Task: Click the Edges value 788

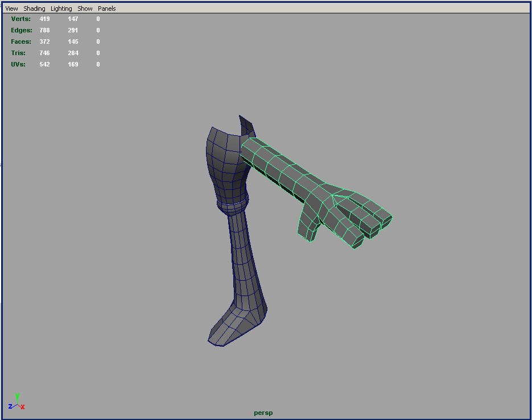Action: point(44,30)
